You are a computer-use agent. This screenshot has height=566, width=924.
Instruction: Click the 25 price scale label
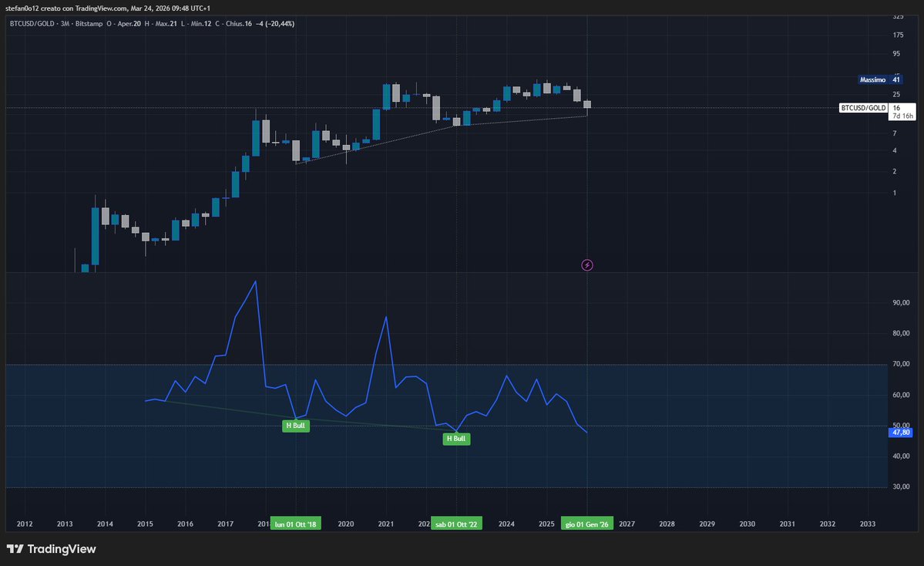tap(896, 94)
